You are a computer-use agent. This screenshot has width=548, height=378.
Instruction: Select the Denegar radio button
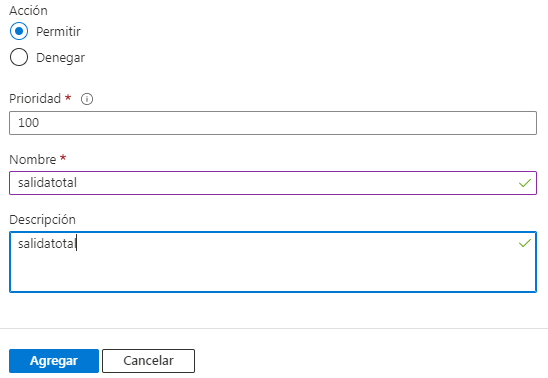pyautogui.click(x=19, y=57)
